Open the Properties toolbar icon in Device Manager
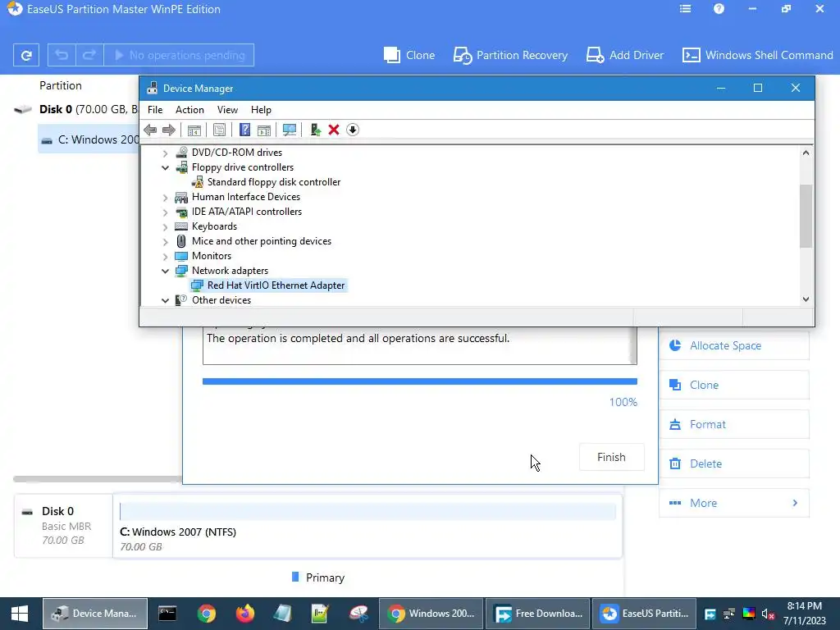The height and width of the screenshot is (630, 840). click(x=219, y=130)
